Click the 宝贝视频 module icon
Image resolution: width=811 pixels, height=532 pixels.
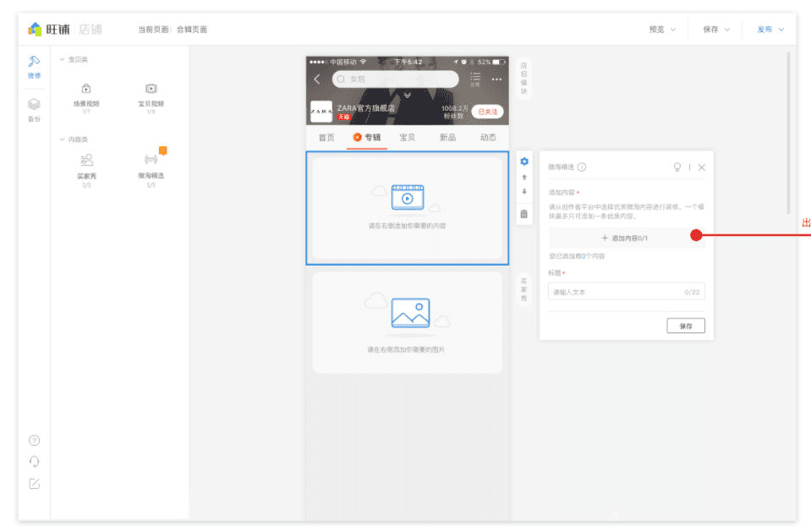[151, 87]
